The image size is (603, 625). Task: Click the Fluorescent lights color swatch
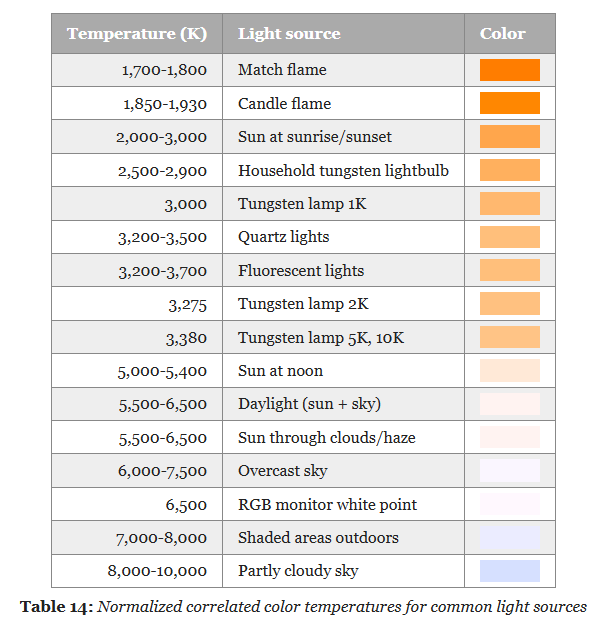509,270
